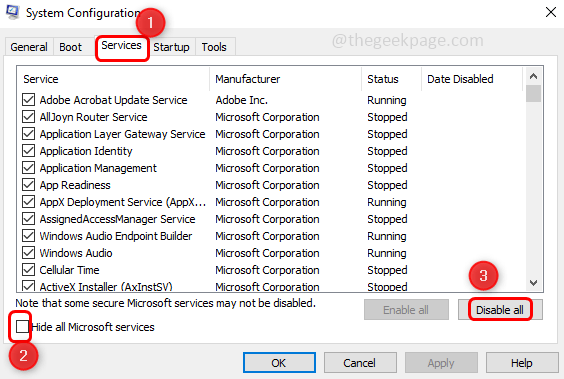
Task: Confirm with the OK button
Action: pyautogui.click(x=279, y=363)
